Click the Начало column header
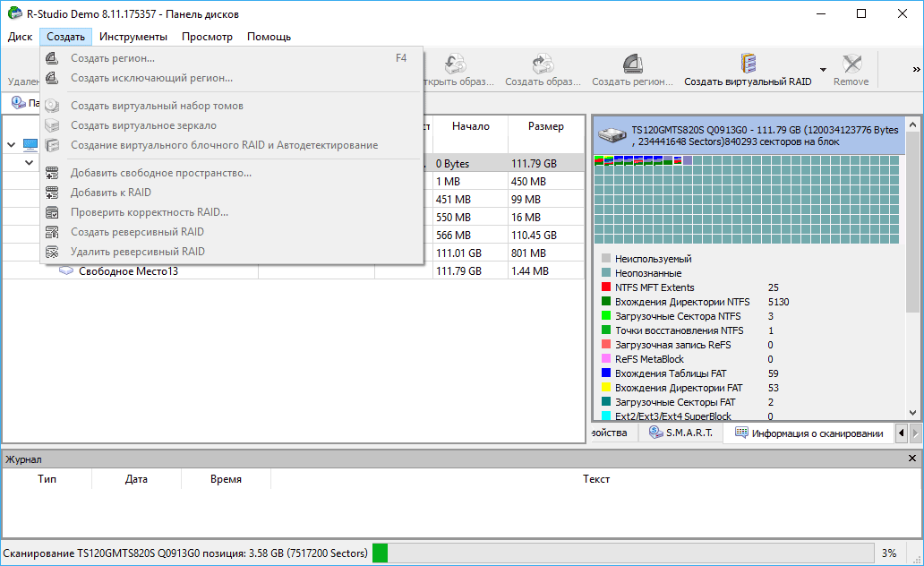This screenshot has width=924, height=566. tap(470, 126)
